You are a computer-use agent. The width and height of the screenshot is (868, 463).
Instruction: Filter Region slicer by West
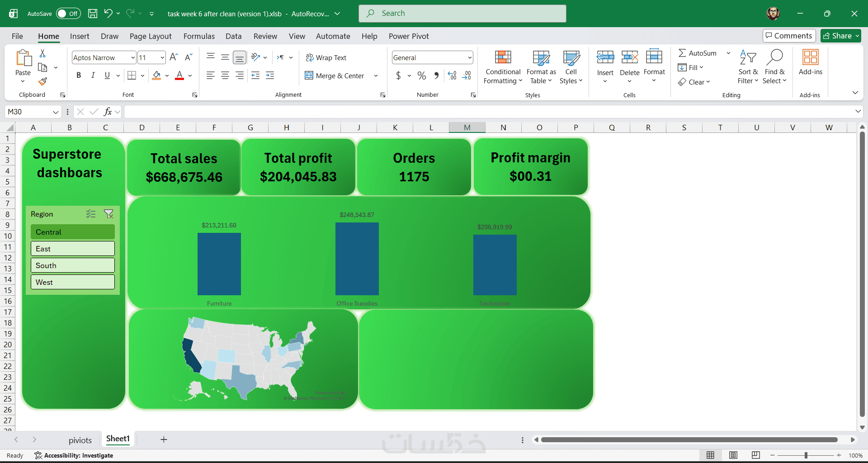click(x=73, y=282)
